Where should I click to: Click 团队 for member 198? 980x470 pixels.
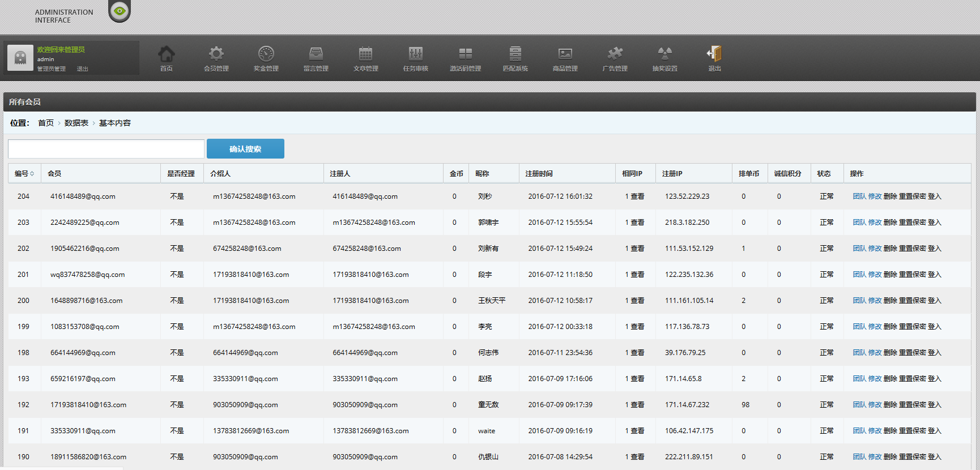click(x=859, y=353)
